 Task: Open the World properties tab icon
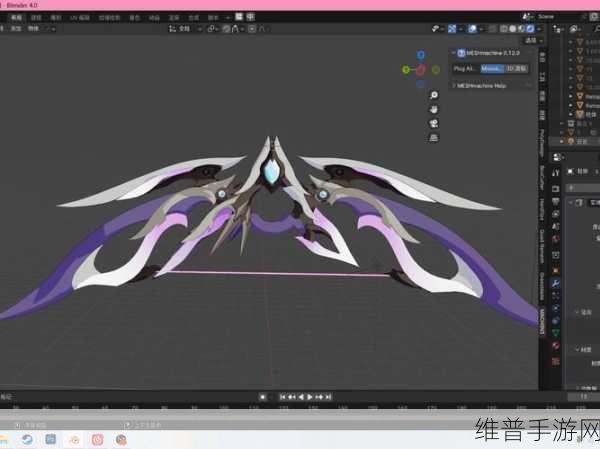point(556,240)
